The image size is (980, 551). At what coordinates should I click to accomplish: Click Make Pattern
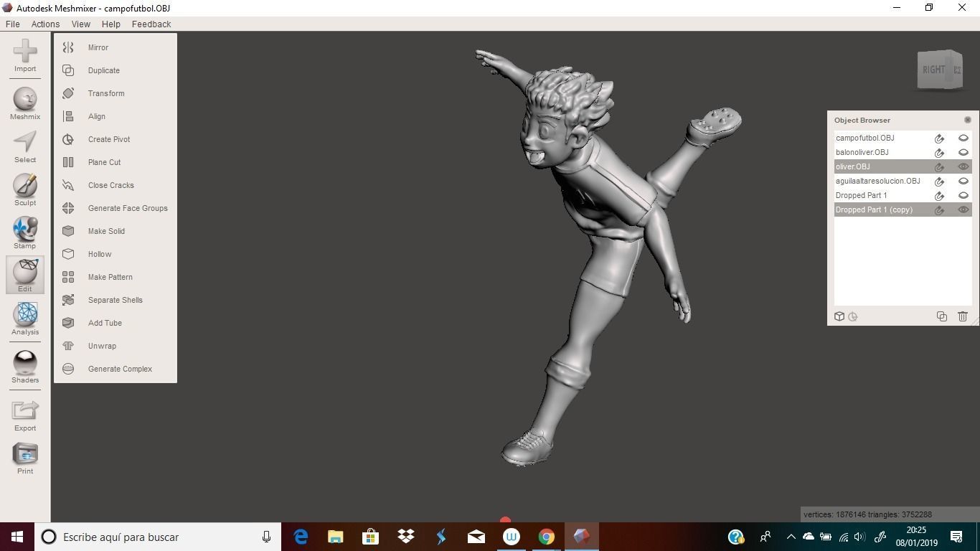click(x=110, y=277)
